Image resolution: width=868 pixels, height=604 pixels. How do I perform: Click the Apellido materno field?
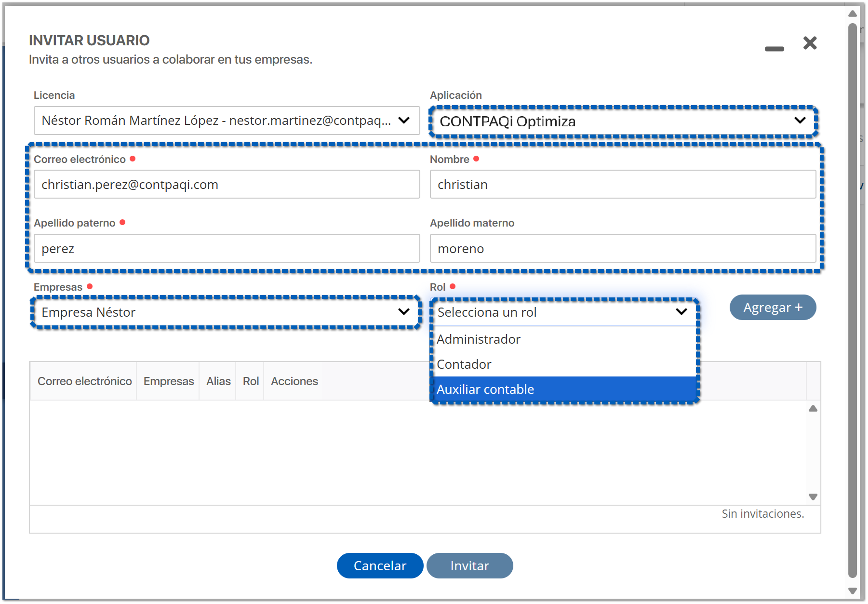pyautogui.click(x=622, y=249)
